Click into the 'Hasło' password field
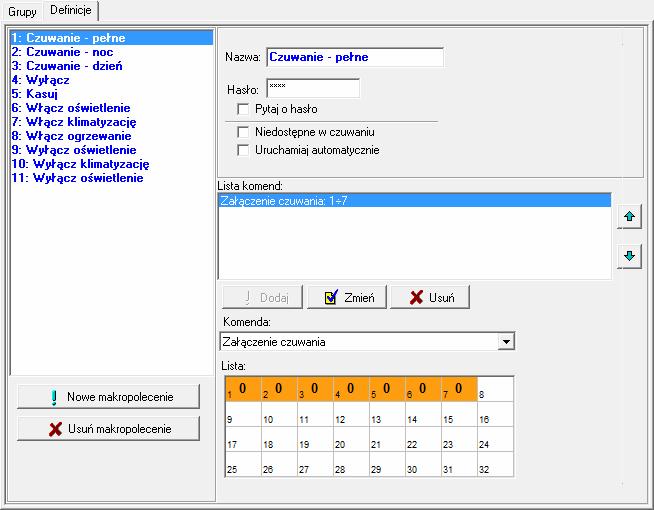Viewport: 654px width, 510px height. (313, 88)
